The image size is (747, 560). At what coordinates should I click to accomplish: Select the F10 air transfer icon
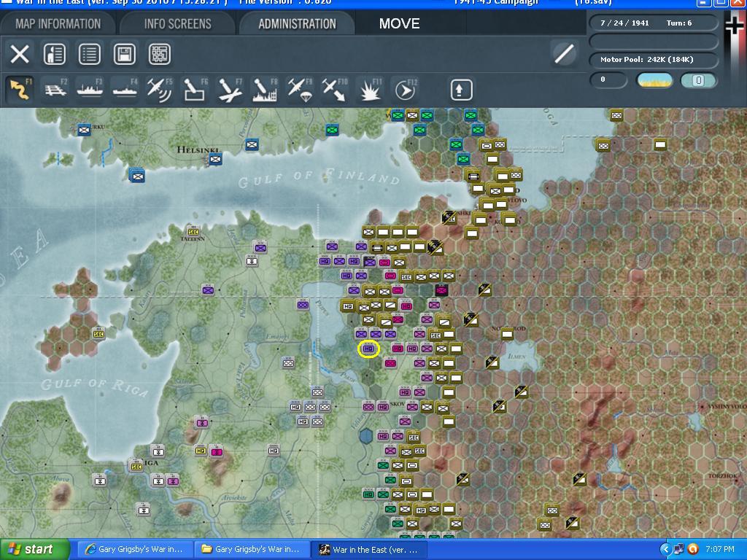pyautogui.click(x=334, y=89)
